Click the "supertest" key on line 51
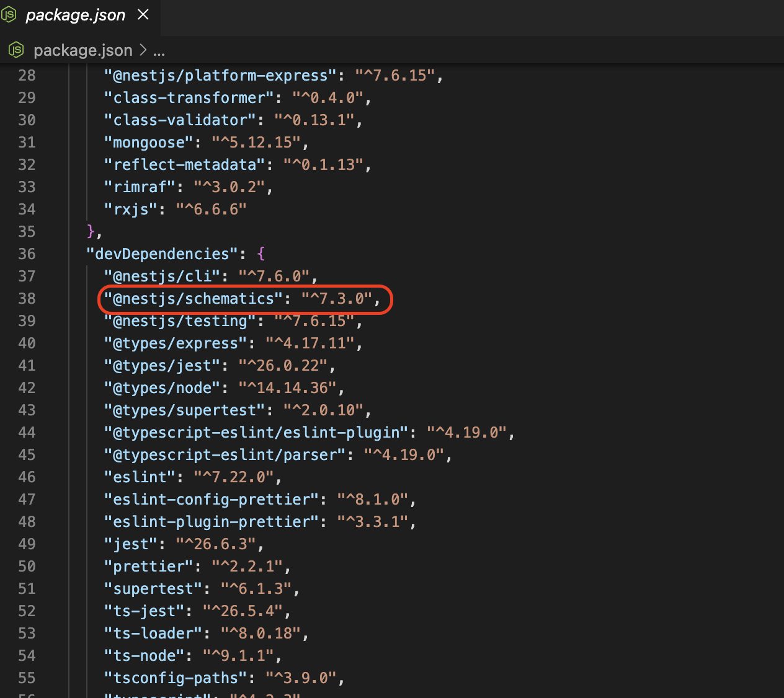 tap(153, 588)
